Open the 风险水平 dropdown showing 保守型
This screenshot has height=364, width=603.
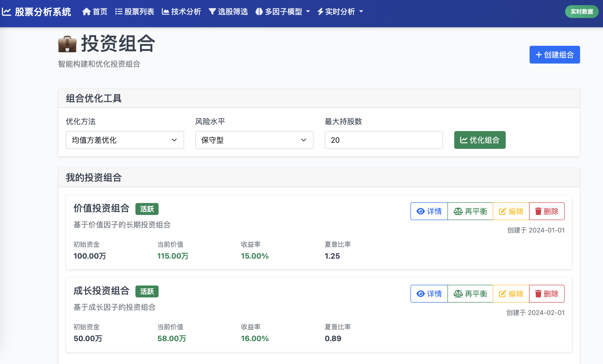[254, 140]
